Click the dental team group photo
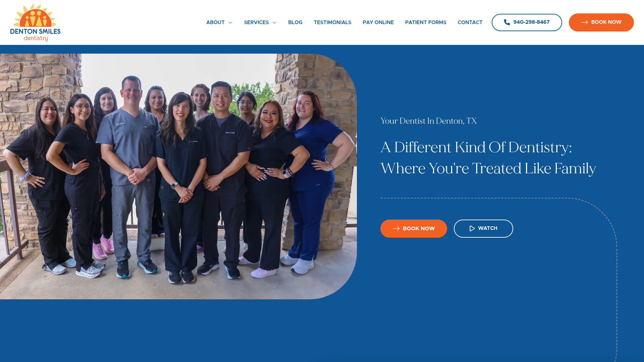Viewport: 644px width, 362px height. [x=178, y=176]
